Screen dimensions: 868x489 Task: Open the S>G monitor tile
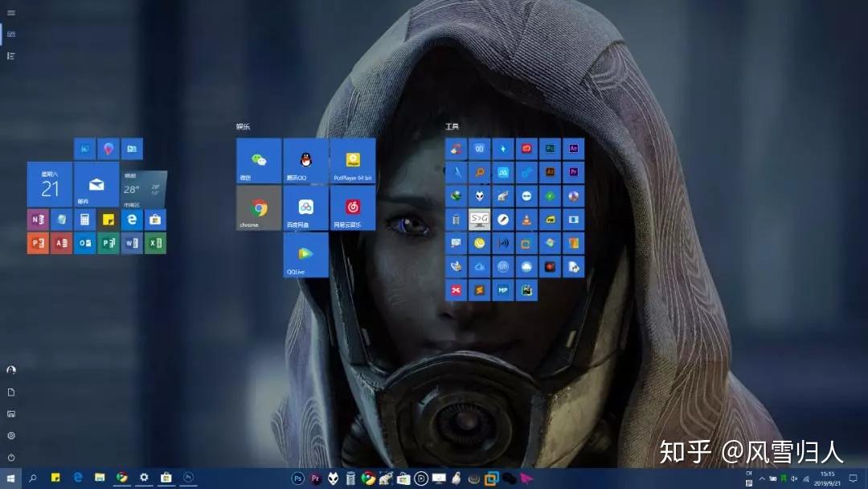(479, 220)
